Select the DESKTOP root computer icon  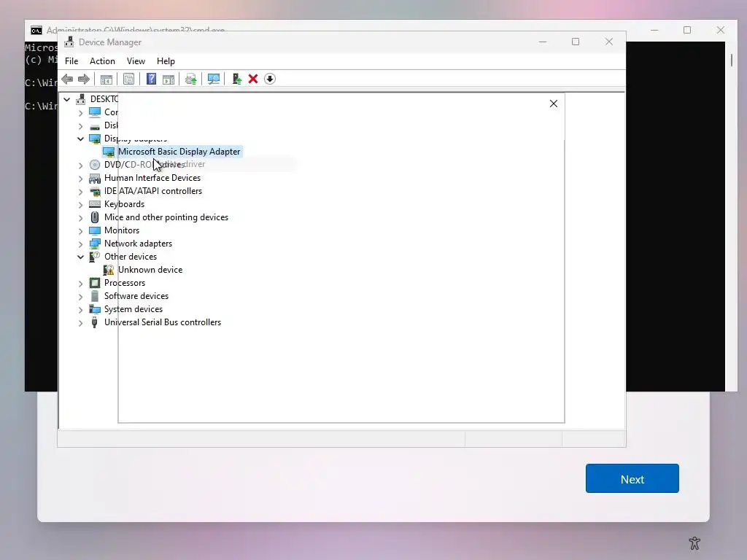[81, 99]
